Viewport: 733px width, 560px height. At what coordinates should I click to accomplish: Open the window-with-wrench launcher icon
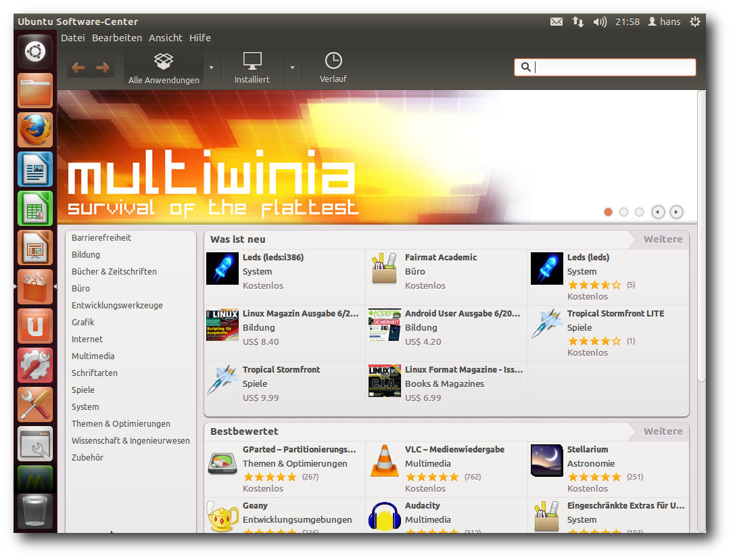tap(35, 444)
